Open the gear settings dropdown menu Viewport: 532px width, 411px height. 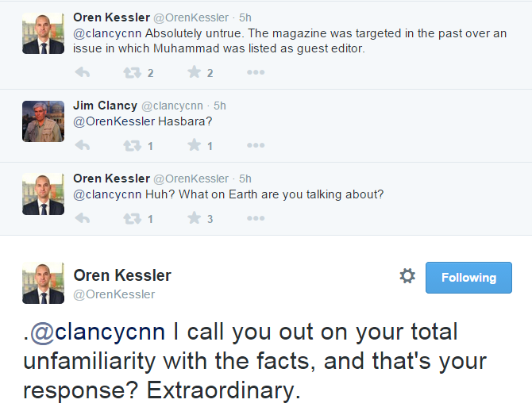pos(407,276)
